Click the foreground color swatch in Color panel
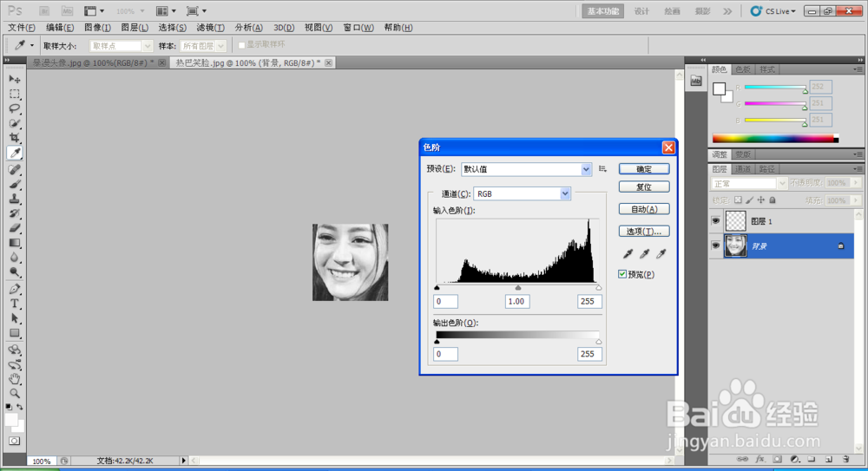This screenshot has height=471, width=868. 719,88
